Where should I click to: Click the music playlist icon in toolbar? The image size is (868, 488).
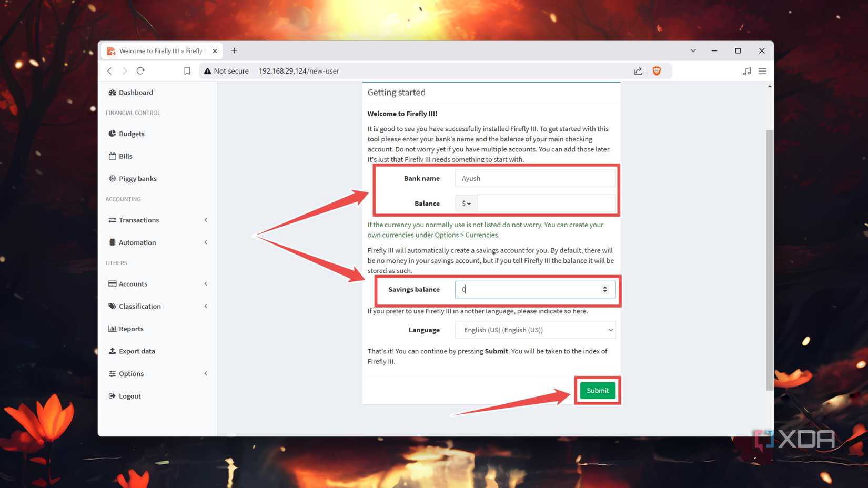(746, 71)
